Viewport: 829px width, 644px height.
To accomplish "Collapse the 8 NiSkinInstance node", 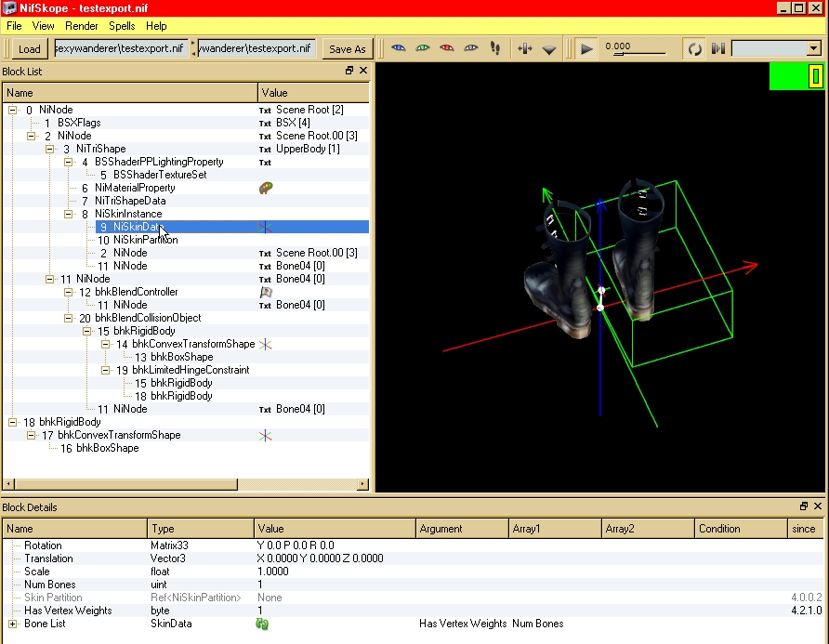I will [x=68, y=214].
